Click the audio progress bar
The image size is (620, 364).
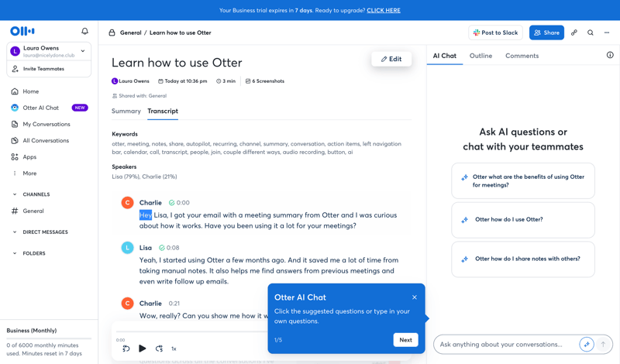pyautogui.click(x=191, y=331)
